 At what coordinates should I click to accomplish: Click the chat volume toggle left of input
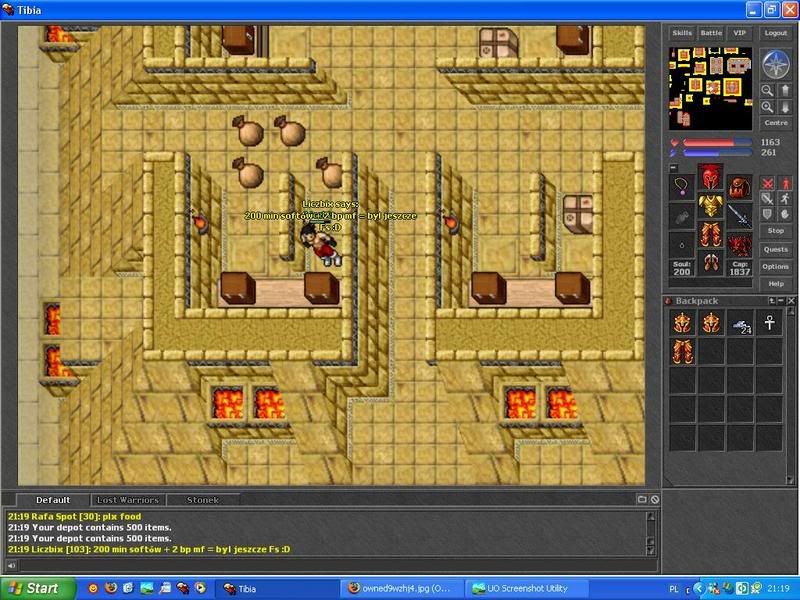(11, 565)
